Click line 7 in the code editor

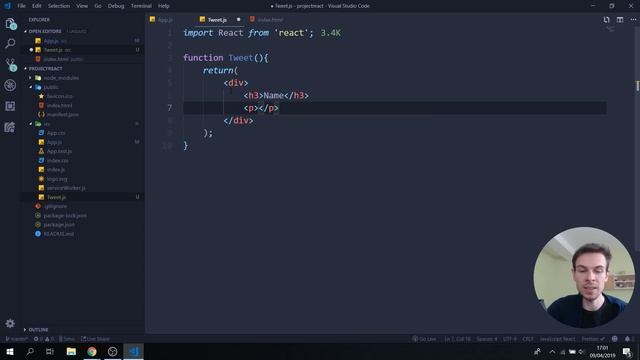pyautogui.click(x=394, y=108)
